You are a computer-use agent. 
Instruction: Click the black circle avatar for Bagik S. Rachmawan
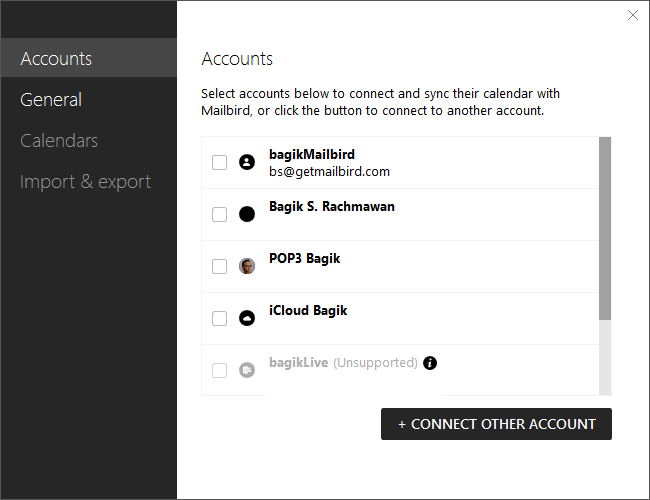click(247, 214)
